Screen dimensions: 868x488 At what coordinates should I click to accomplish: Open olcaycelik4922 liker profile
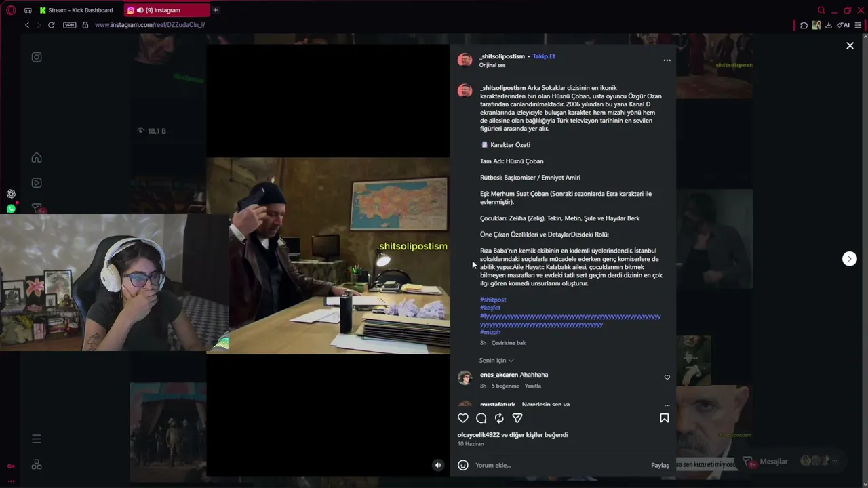click(x=479, y=435)
